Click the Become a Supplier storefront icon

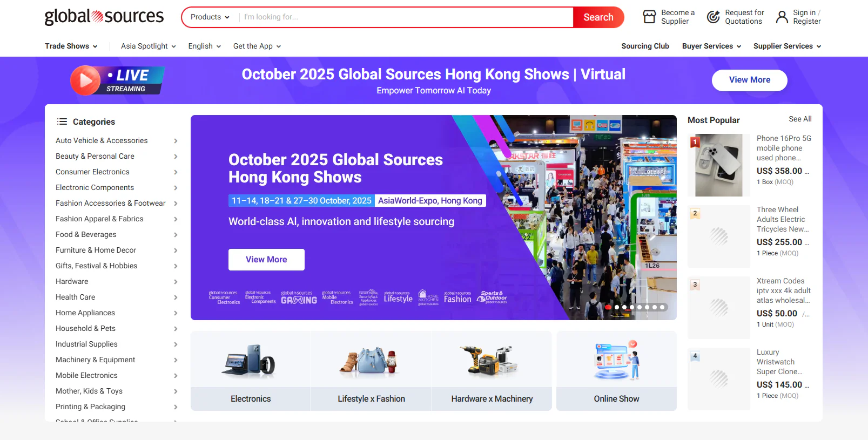pos(649,17)
